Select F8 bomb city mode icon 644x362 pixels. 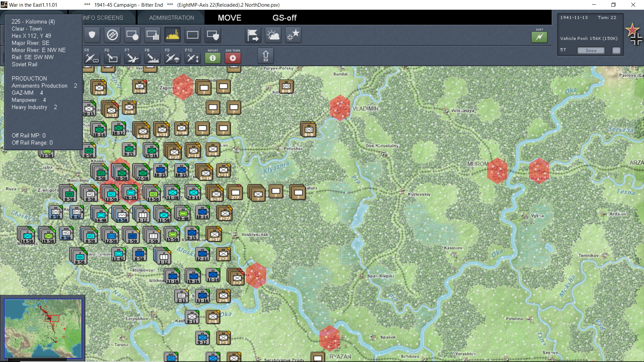pos(153,58)
